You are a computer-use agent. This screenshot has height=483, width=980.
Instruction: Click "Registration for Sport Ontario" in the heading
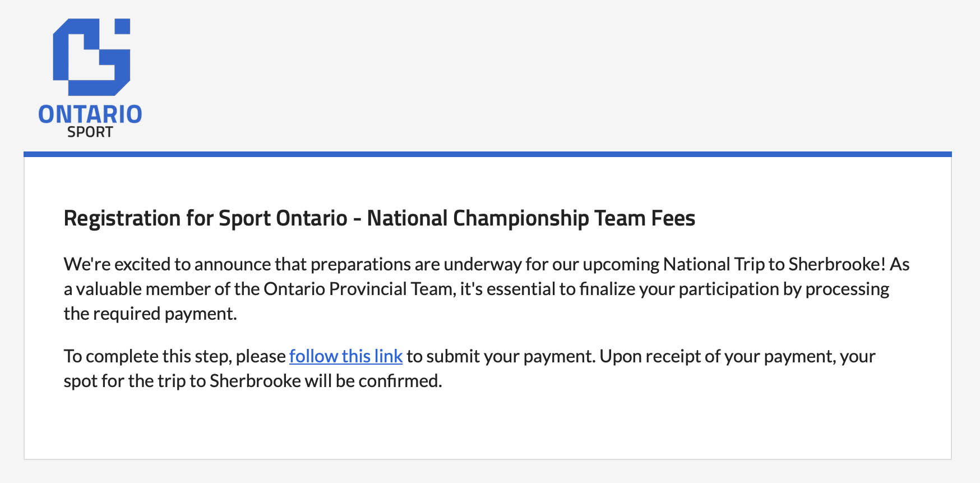coord(205,218)
